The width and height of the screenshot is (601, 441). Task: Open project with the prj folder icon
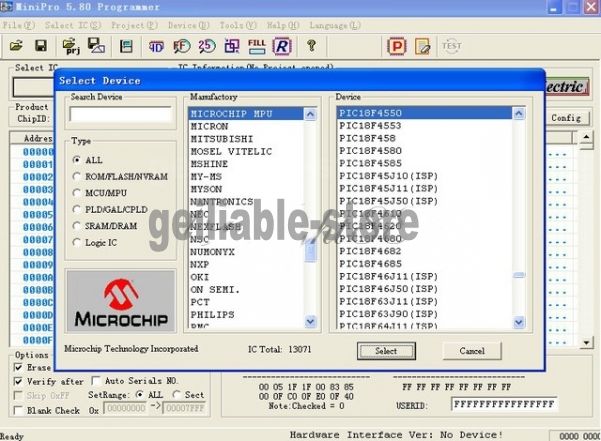click(71, 46)
